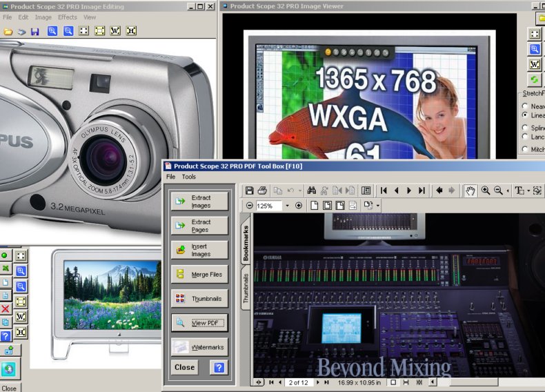Go to the first page in PDF toolbar

click(x=384, y=190)
